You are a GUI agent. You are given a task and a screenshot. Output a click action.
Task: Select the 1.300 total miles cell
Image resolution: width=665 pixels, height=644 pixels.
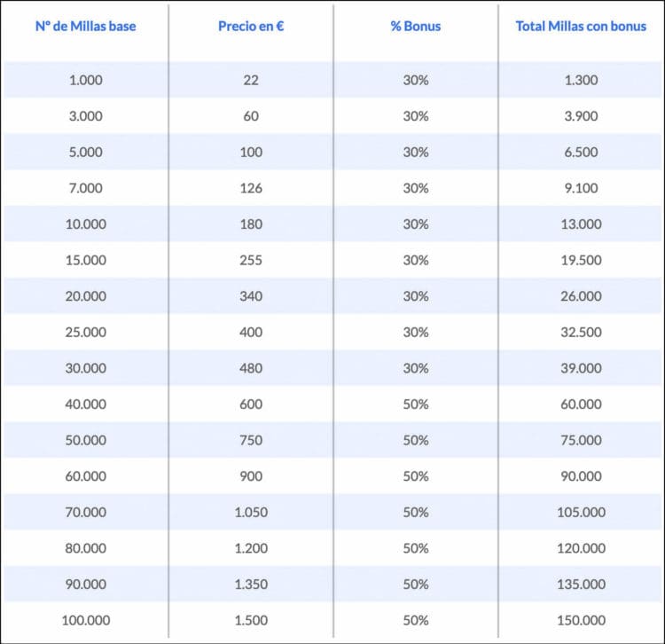tap(581, 80)
